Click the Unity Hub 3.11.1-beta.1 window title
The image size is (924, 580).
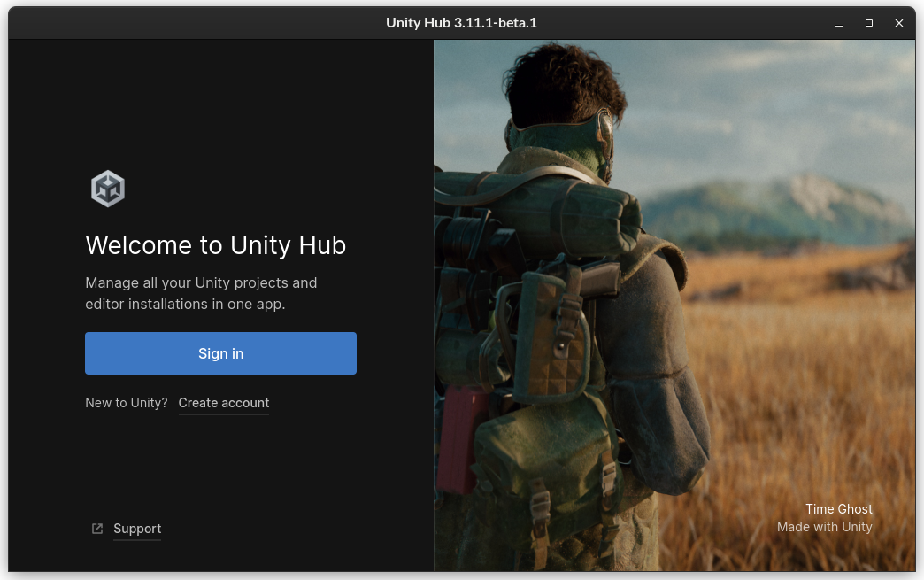click(461, 23)
